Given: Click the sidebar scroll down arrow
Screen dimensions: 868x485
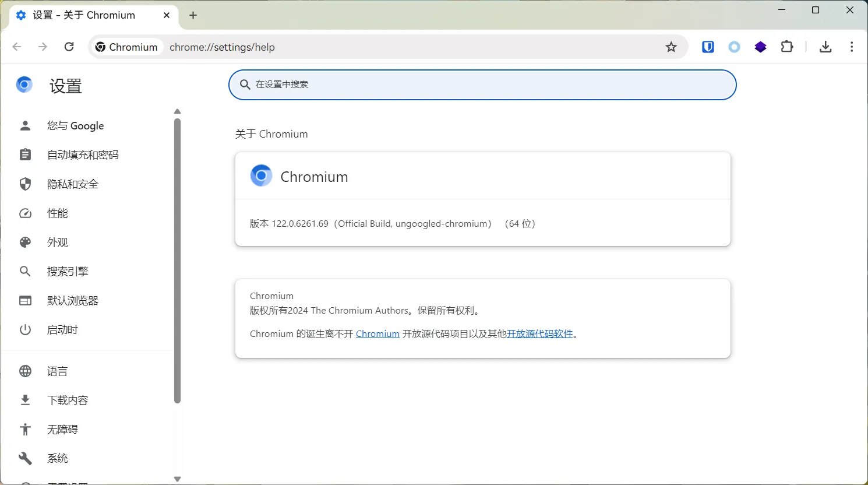Looking at the screenshot, I should pyautogui.click(x=178, y=479).
